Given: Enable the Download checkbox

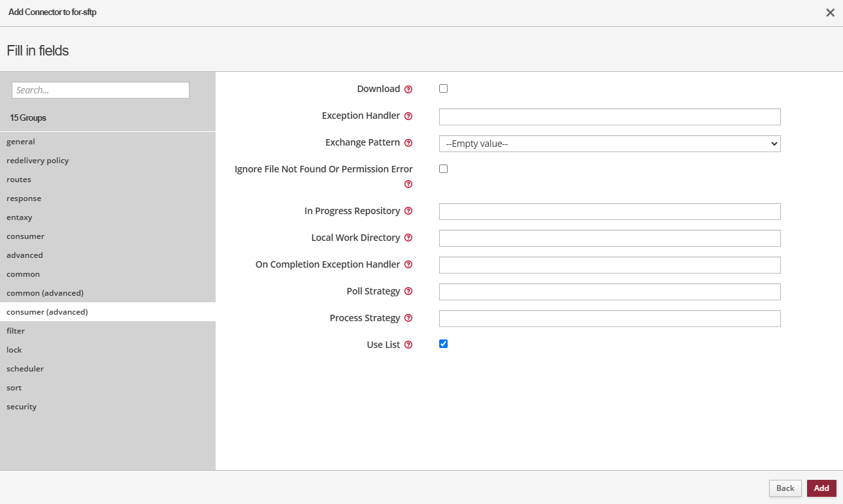Looking at the screenshot, I should pos(444,89).
